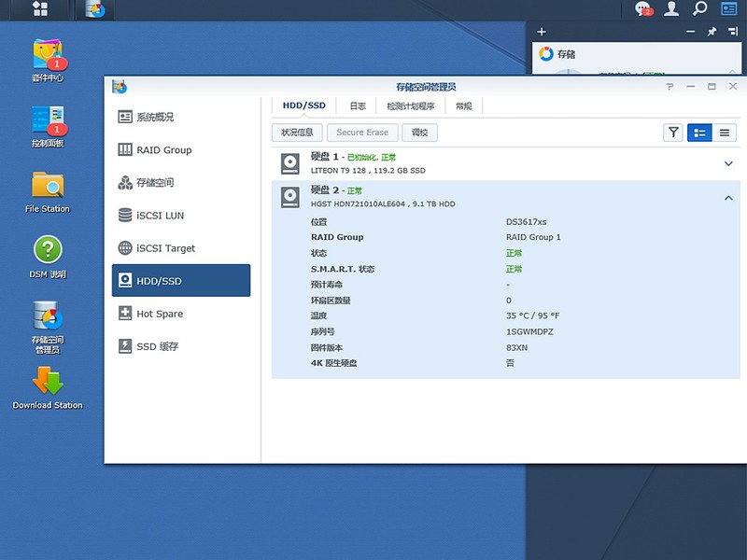Click S.M.A.R.T. 状态 label

point(343,269)
